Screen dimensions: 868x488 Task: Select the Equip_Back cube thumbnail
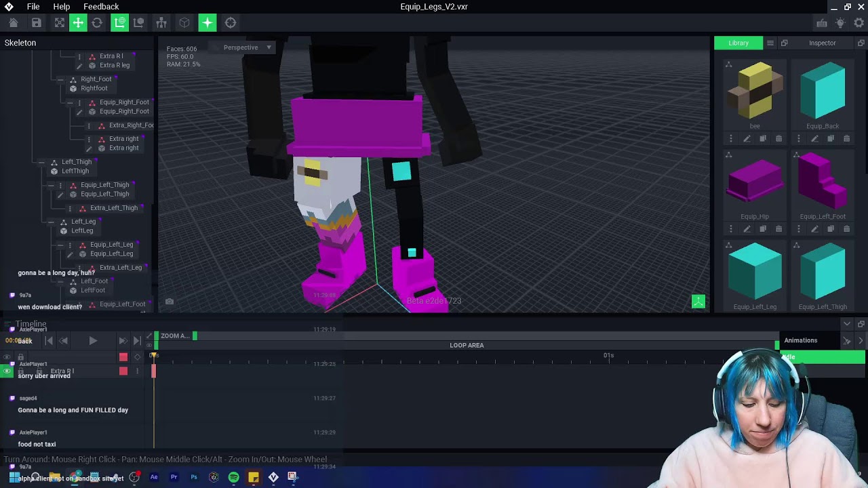[823, 91]
